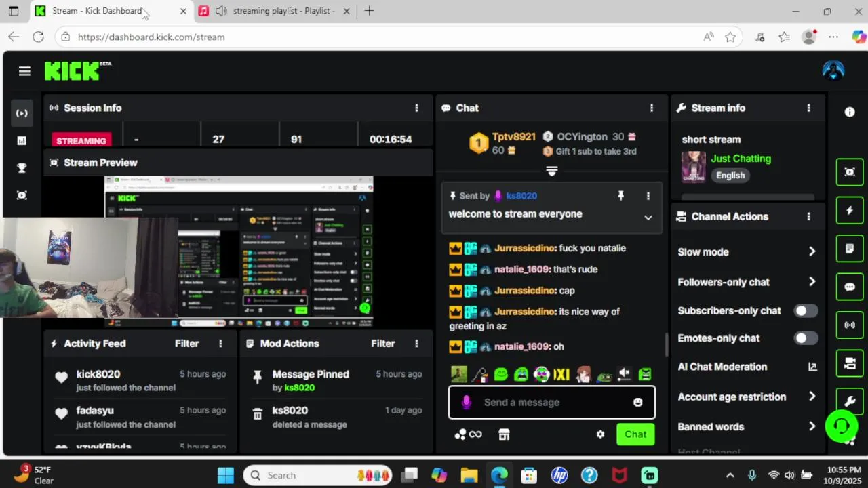The width and height of the screenshot is (868, 488).
Task: Open the Stream info options menu
Action: pyautogui.click(x=808, y=108)
